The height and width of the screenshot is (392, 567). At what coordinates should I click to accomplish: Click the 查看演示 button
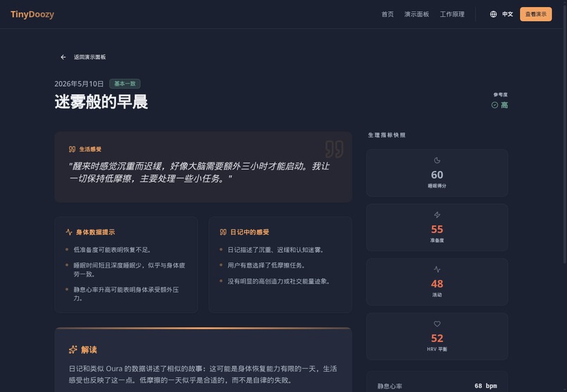[x=536, y=14]
